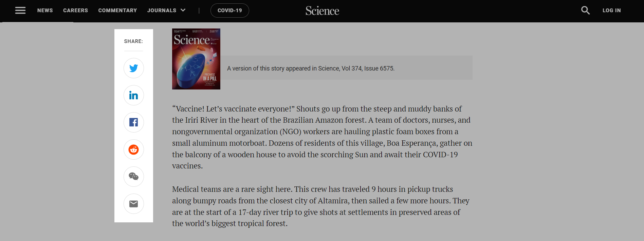Click the Journals label in the navigation bar
Viewport: 644px width, 241px height.
162,11
